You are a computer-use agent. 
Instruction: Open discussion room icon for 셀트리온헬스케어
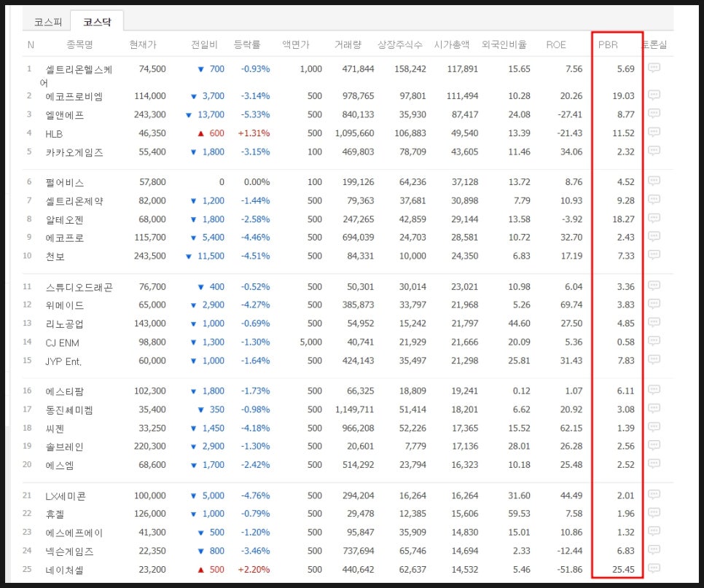click(x=654, y=68)
